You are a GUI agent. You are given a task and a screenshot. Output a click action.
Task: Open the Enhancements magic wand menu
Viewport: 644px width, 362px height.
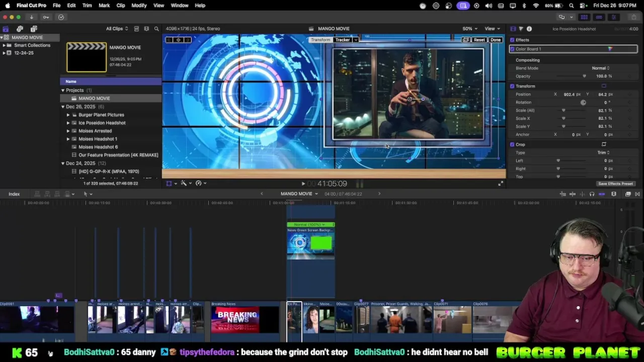point(185,183)
